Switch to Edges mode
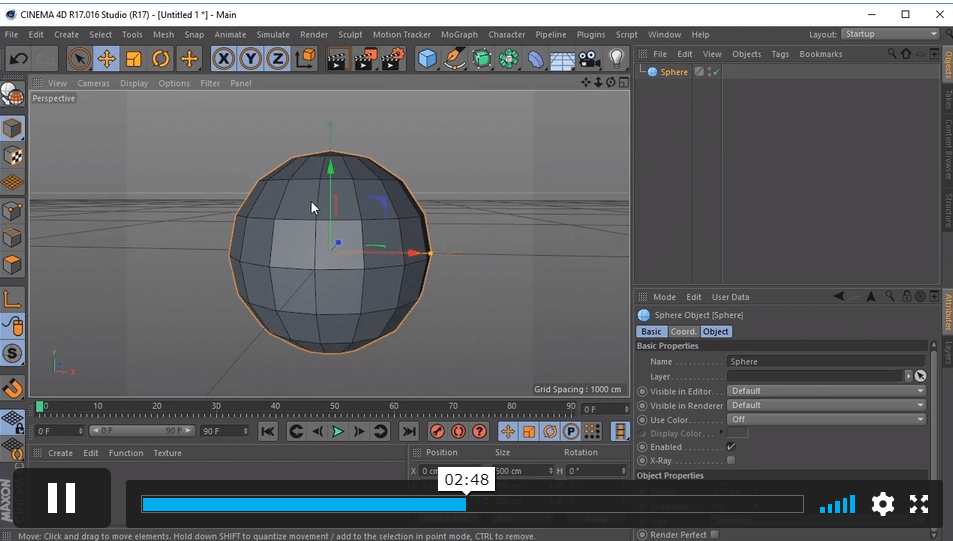This screenshot has width=953, height=541. click(x=12, y=238)
